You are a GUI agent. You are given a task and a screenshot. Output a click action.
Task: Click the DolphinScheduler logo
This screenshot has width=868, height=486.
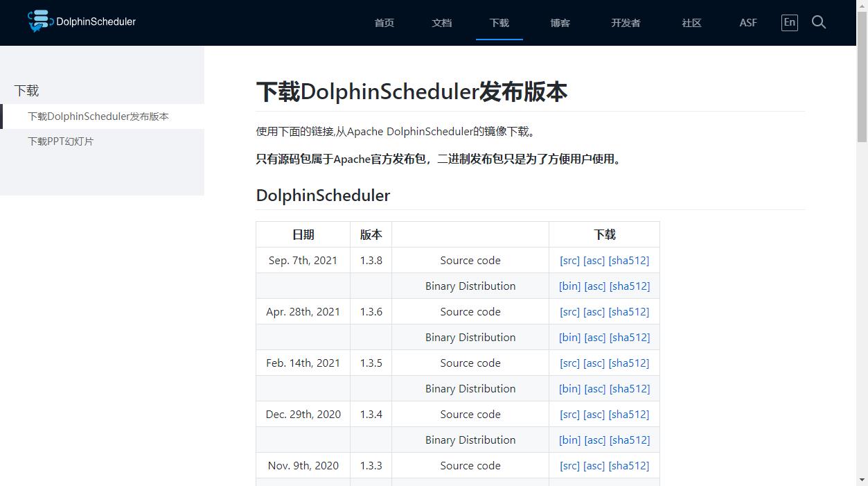[81, 21]
